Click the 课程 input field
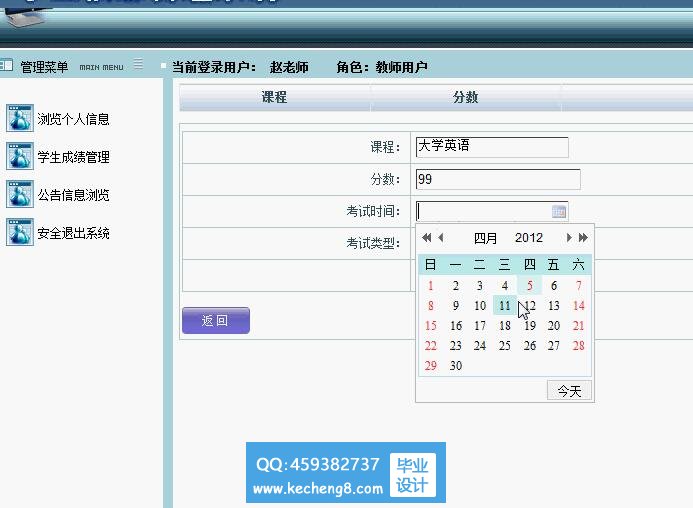Viewport: 693px width, 508px height. 492,147
